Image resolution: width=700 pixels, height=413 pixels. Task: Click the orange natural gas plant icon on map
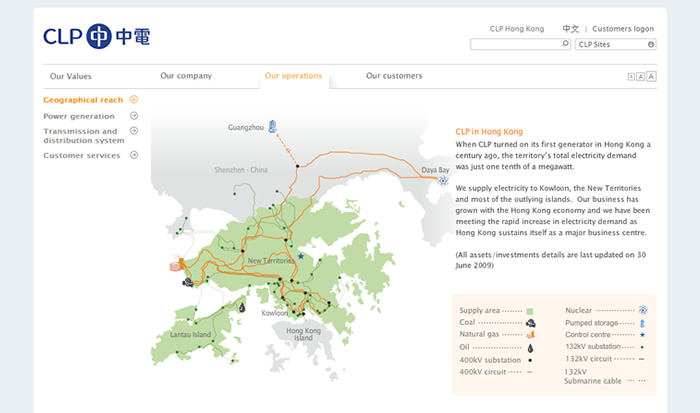pyautogui.click(x=176, y=267)
